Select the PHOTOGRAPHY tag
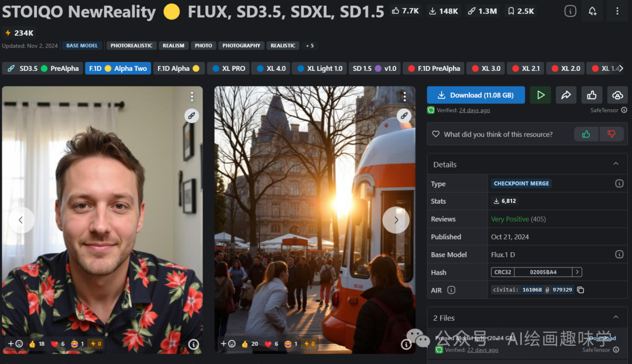 pos(241,46)
